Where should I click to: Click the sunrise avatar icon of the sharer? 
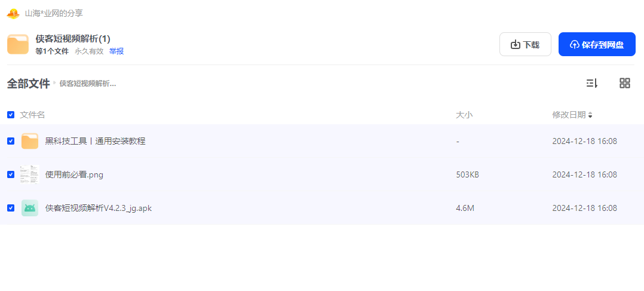pyautogui.click(x=13, y=14)
